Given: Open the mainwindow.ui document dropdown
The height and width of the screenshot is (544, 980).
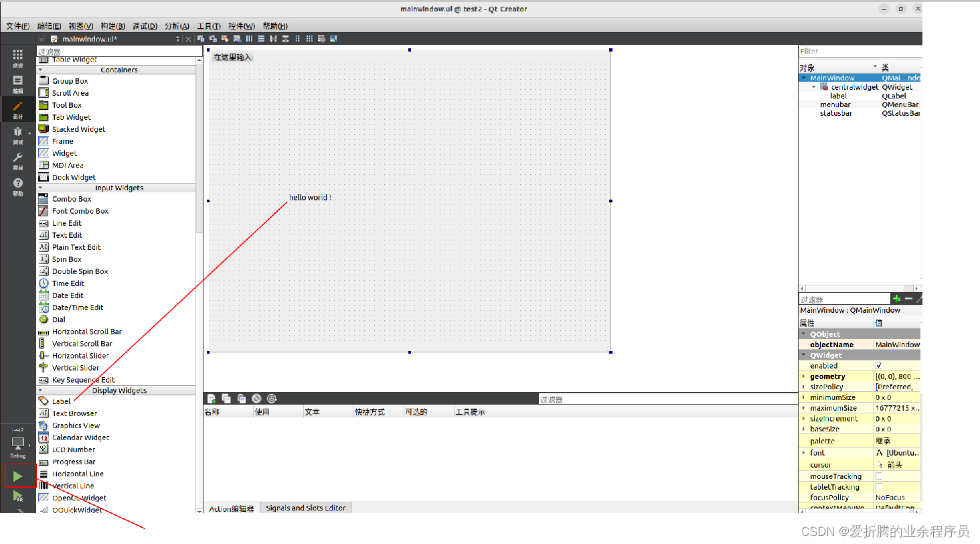Looking at the screenshot, I should [178, 39].
